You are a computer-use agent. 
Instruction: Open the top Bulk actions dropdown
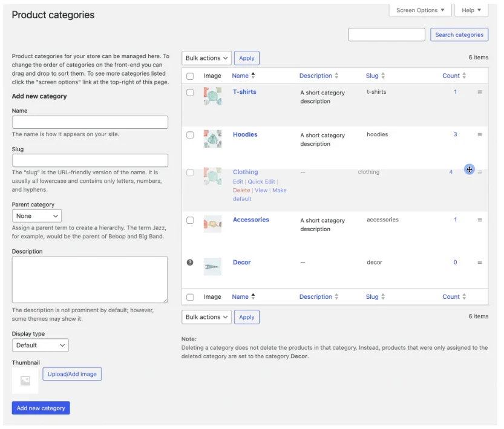(206, 58)
